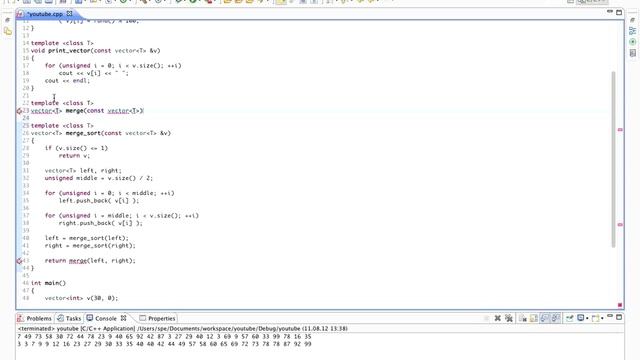Viewport: 640px width, 360px height.
Task: Click sorted numbers output line in Console
Action: click(164, 344)
